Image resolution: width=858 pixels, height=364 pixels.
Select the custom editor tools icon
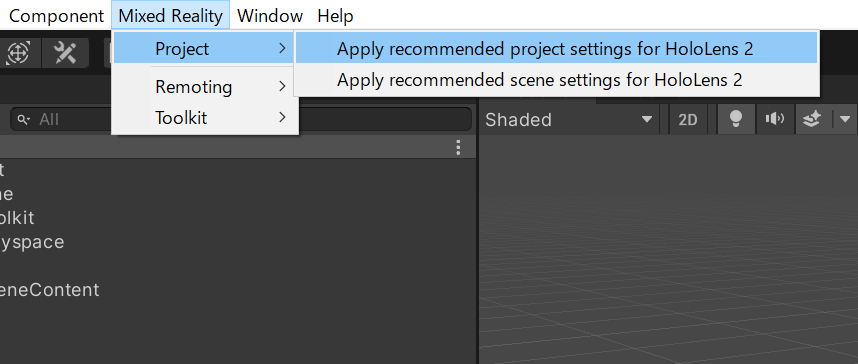tap(65, 53)
